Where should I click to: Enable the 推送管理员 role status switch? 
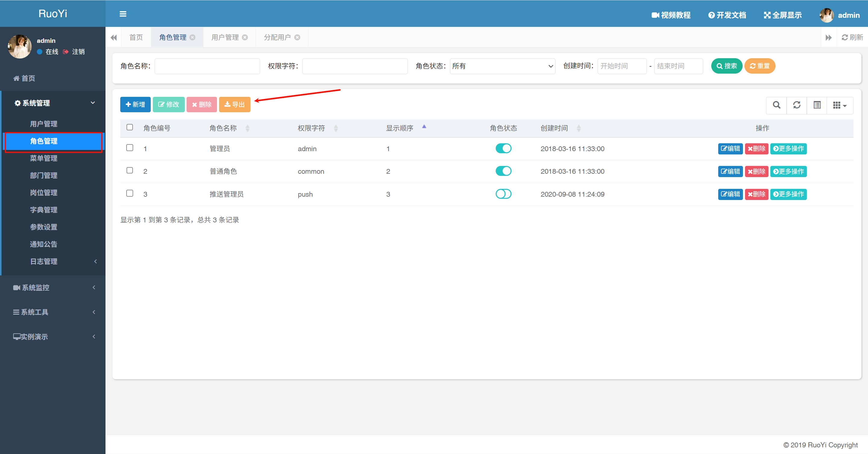(503, 194)
